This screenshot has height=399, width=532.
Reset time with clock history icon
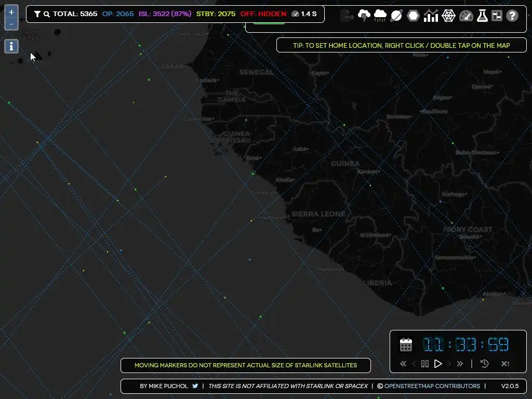click(x=485, y=364)
